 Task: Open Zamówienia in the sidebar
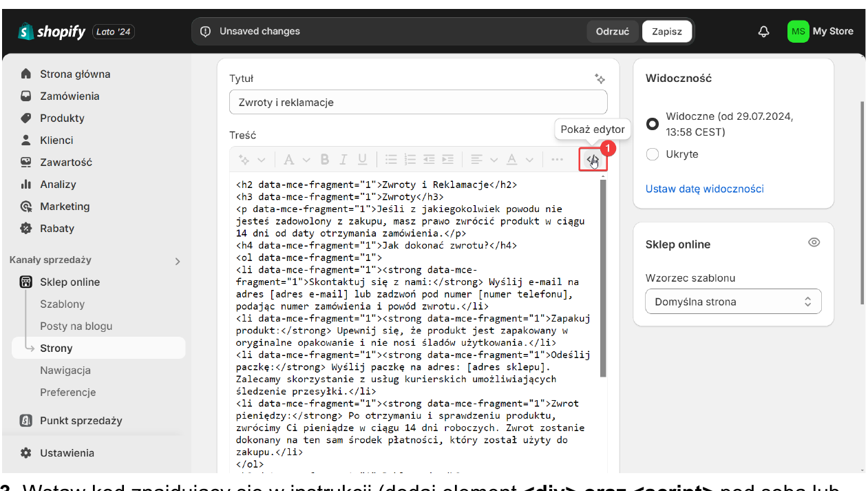click(x=70, y=96)
